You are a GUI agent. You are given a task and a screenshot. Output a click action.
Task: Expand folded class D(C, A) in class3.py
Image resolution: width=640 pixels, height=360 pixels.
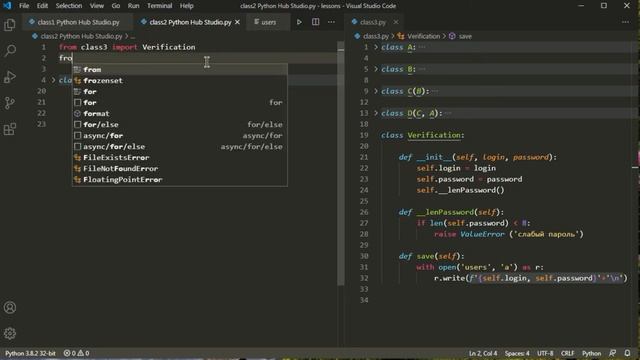click(376, 113)
